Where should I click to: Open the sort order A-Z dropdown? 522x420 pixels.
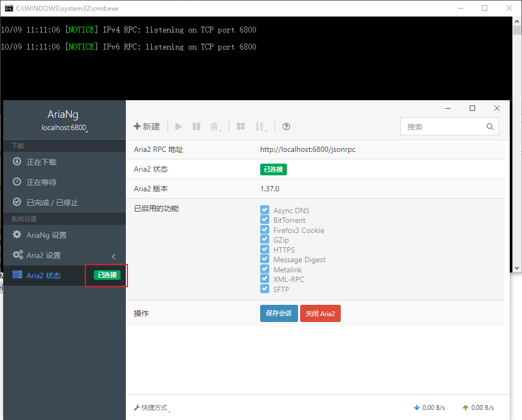point(260,126)
